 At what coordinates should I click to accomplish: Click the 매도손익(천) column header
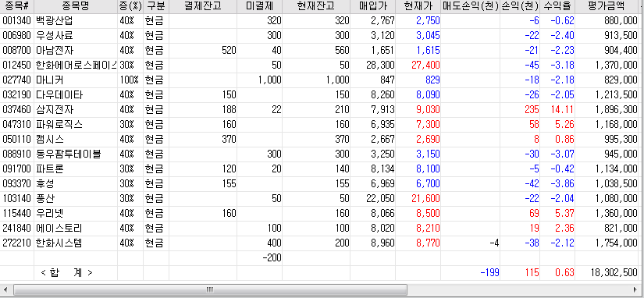470,6
